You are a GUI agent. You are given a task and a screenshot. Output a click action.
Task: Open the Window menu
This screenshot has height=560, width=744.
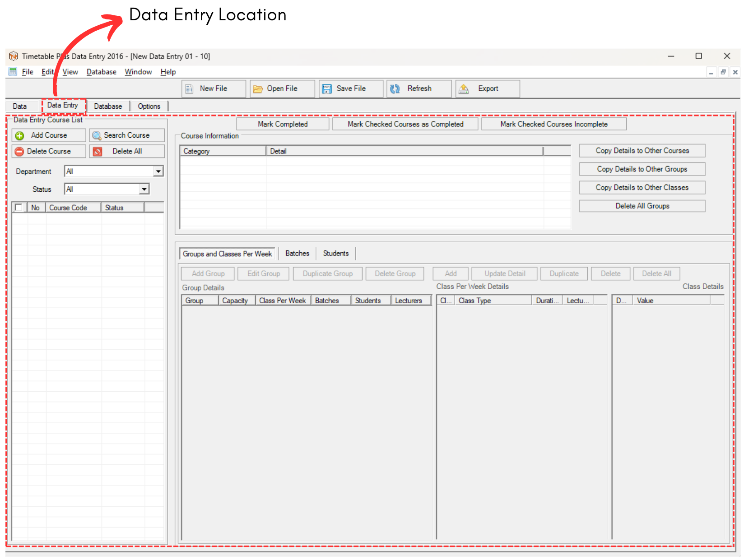click(x=138, y=72)
